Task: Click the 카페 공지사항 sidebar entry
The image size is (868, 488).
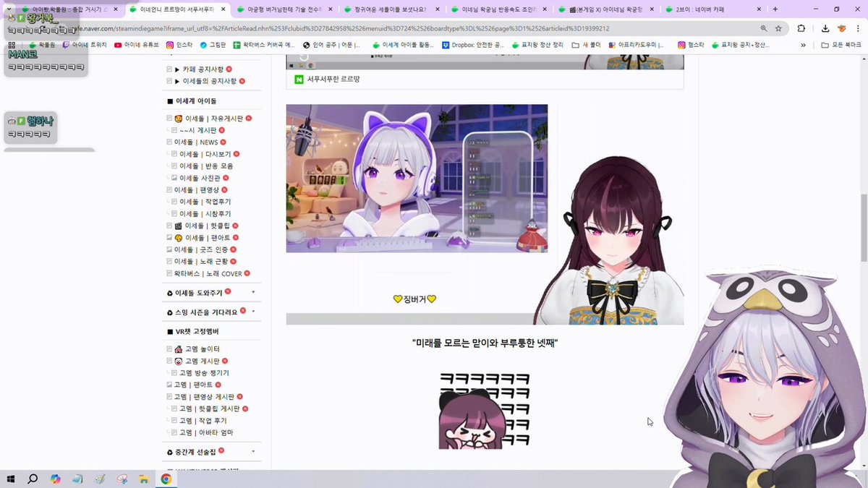Action: (x=203, y=69)
